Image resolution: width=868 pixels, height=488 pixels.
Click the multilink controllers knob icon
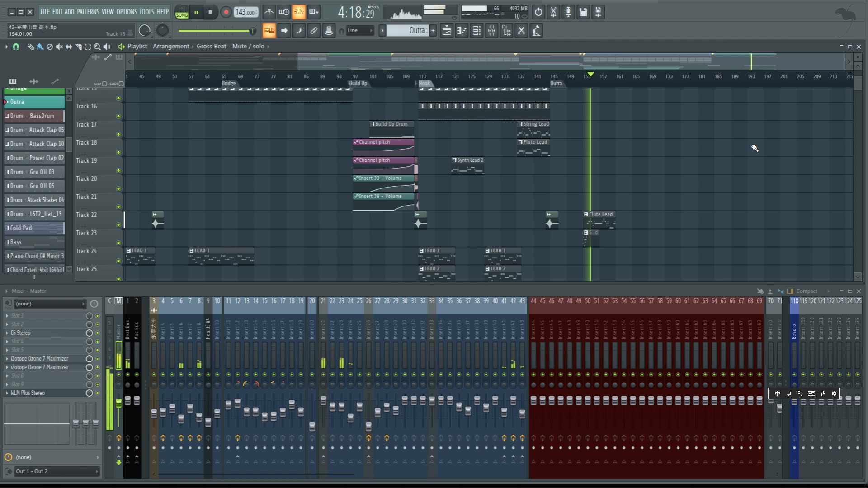tap(329, 31)
